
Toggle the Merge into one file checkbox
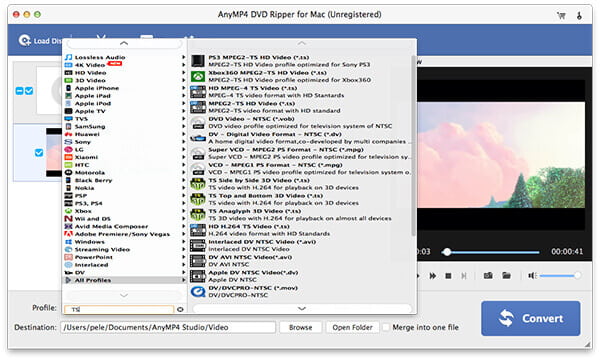click(x=386, y=327)
